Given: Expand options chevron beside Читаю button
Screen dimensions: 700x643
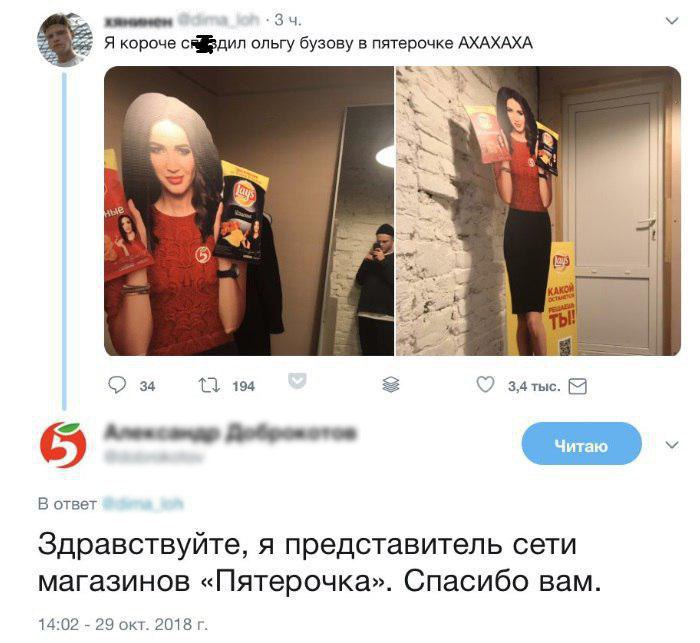Looking at the screenshot, I should coord(671,445).
